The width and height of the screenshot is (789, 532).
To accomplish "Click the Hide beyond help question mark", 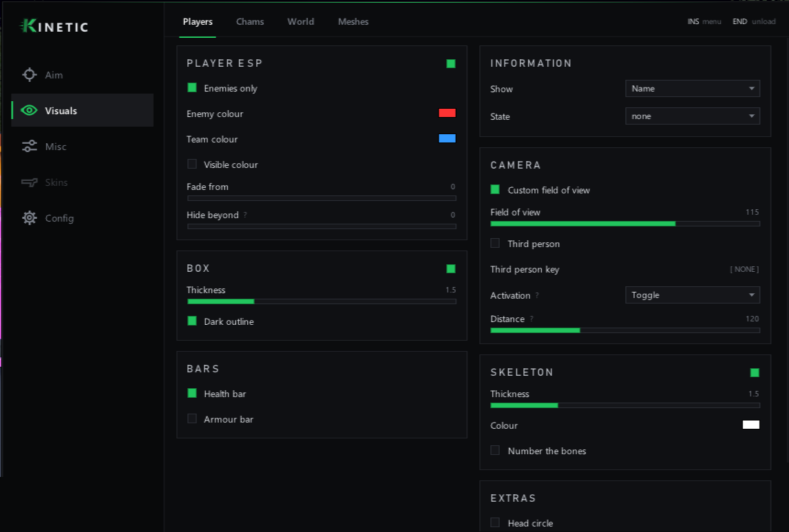I will (x=245, y=215).
